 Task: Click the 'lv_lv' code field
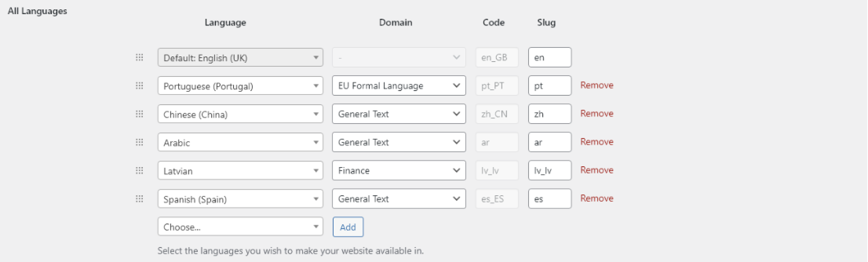[x=497, y=170]
